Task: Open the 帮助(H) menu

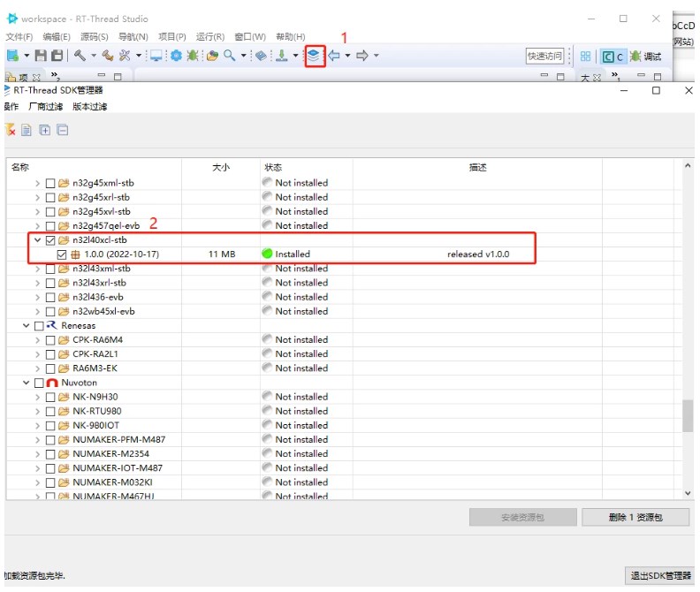Action: (x=290, y=36)
